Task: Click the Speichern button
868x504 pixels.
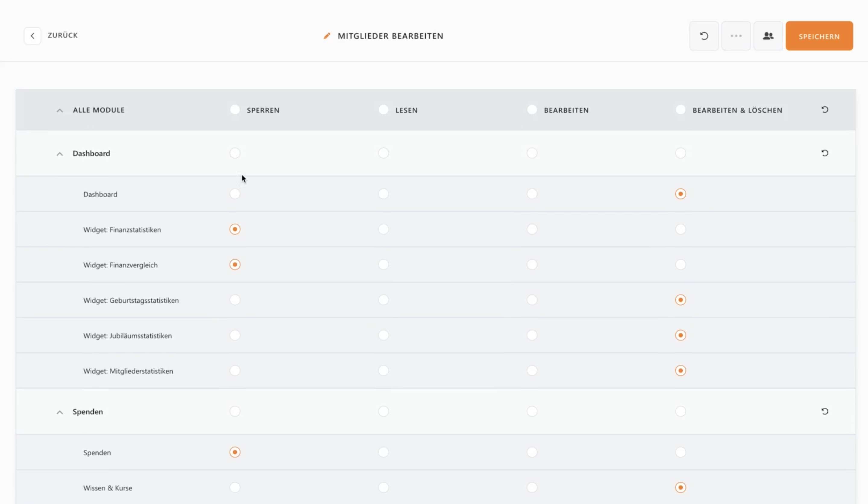Action: tap(819, 36)
